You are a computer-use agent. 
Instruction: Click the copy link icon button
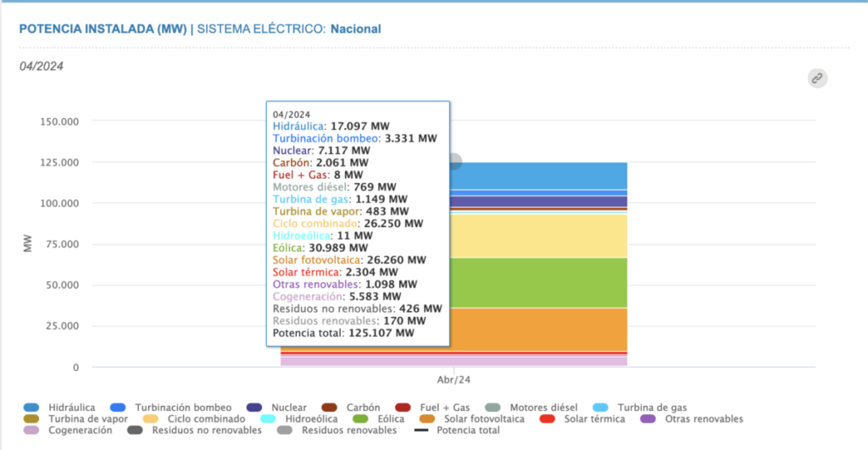816,78
